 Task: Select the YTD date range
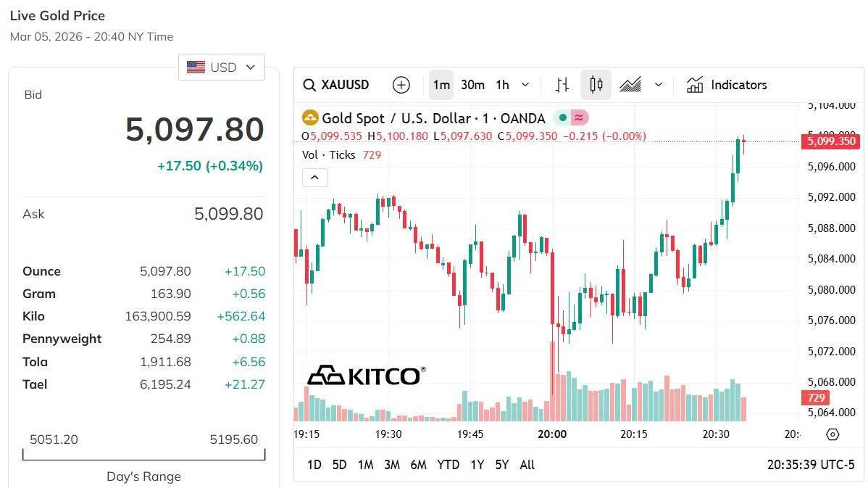(448, 465)
